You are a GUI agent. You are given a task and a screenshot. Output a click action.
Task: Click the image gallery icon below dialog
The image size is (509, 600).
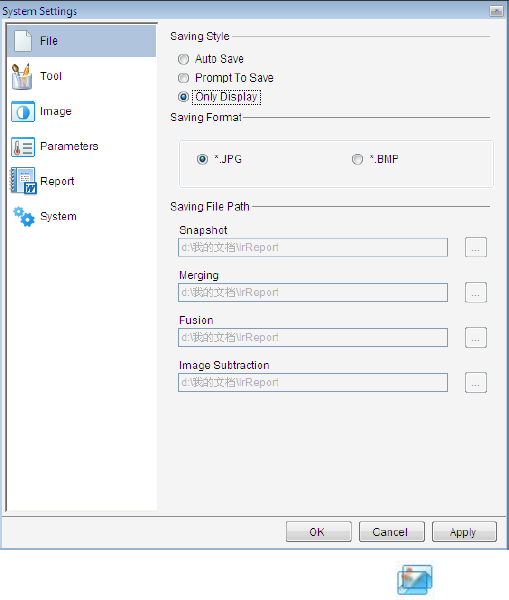tap(415, 579)
